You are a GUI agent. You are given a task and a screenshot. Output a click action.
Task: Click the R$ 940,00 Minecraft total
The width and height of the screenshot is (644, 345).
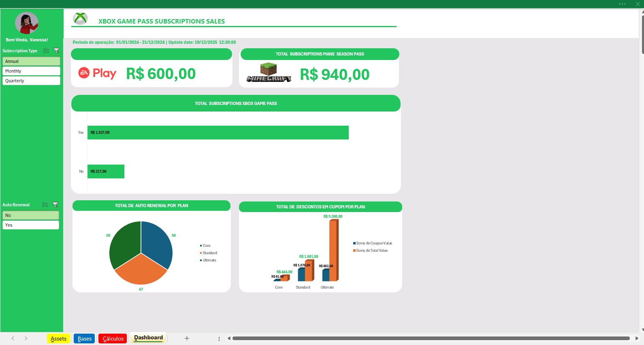pos(335,75)
